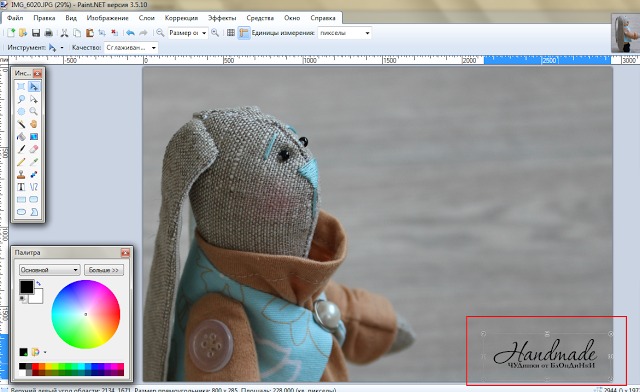Screen dimensions: 640x392
Task: Select the Ellipse shape tool
Action: pyautogui.click(x=21, y=212)
